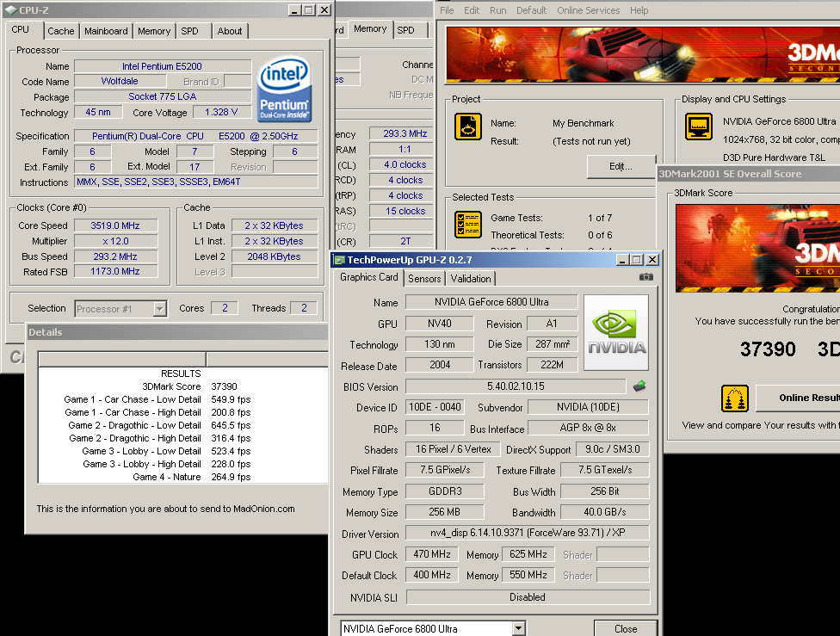
Task: Minimize the CPU-Z window
Action: pos(294,10)
